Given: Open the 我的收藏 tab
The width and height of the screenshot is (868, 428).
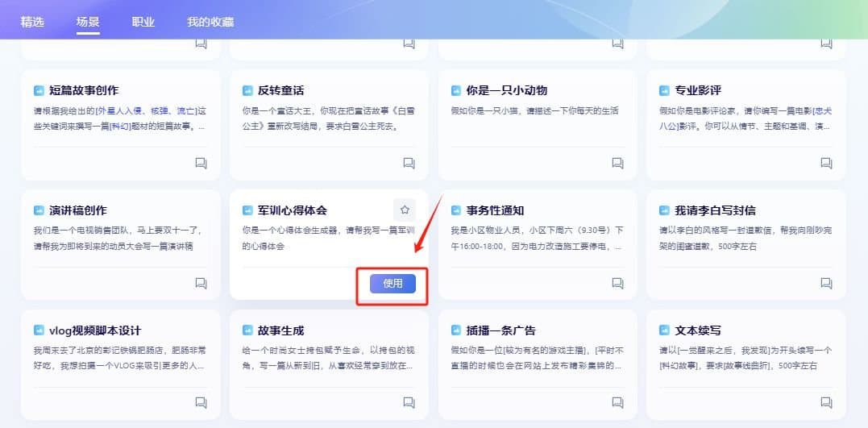Looking at the screenshot, I should (210, 22).
